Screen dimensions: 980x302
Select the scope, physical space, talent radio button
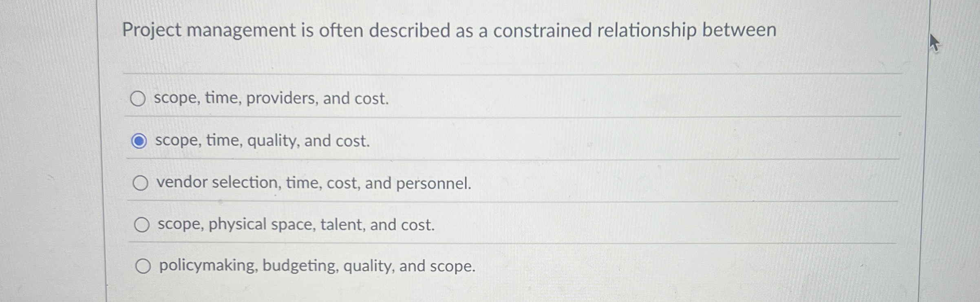[141, 225]
